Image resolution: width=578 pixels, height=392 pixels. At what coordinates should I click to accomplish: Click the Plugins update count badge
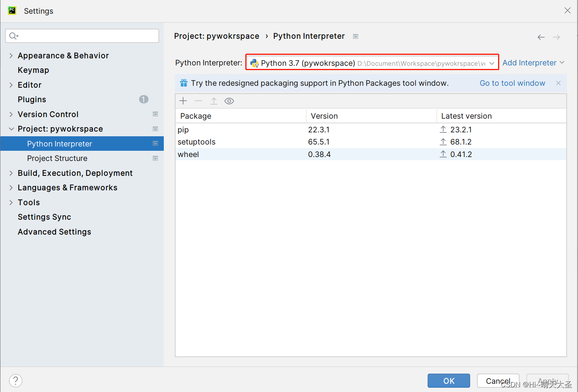tap(144, 99)
